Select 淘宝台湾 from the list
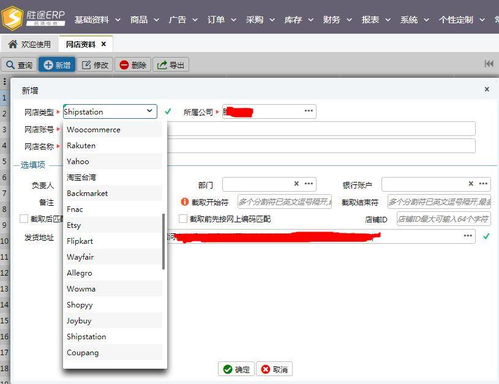Image resolution: width=499 pixels, height=384 pixels. pos(114,177)
